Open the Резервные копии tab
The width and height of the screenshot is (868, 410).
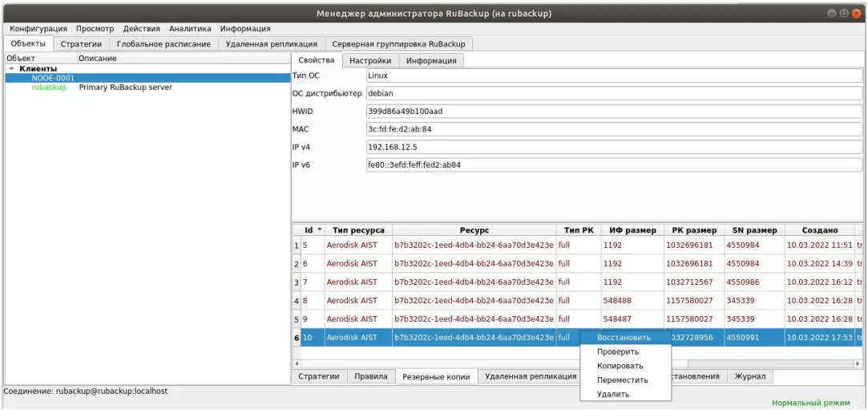[x=437, y=377]
